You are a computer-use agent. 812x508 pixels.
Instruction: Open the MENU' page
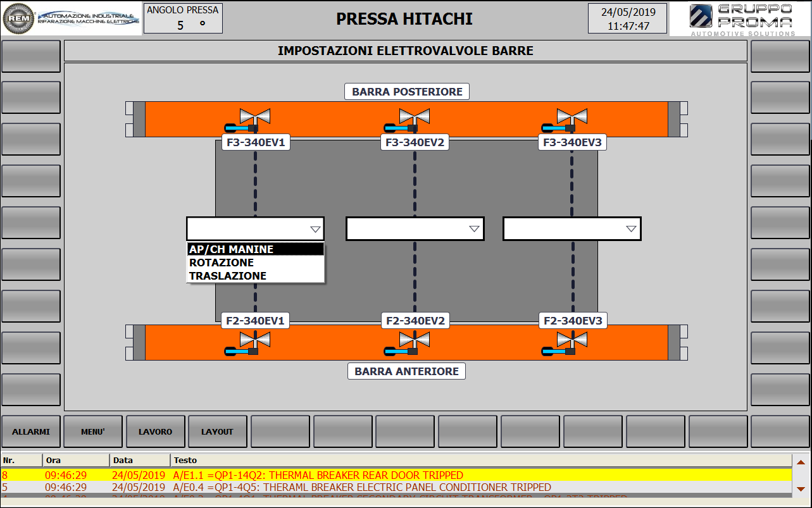click(x=93, y=431)
